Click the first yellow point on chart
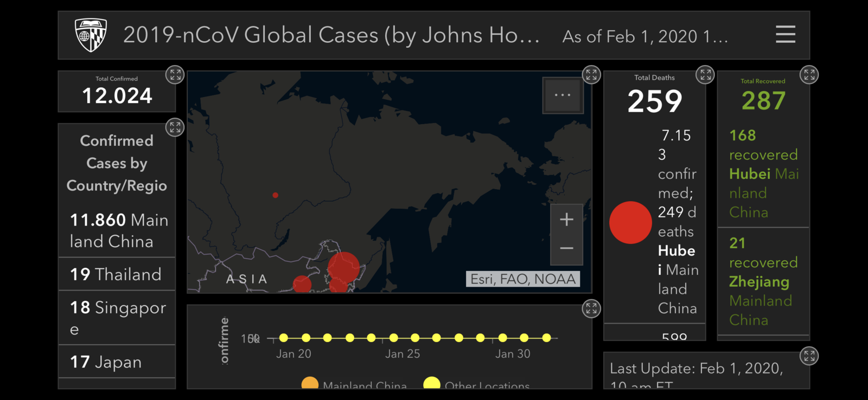 coord(284,338)
